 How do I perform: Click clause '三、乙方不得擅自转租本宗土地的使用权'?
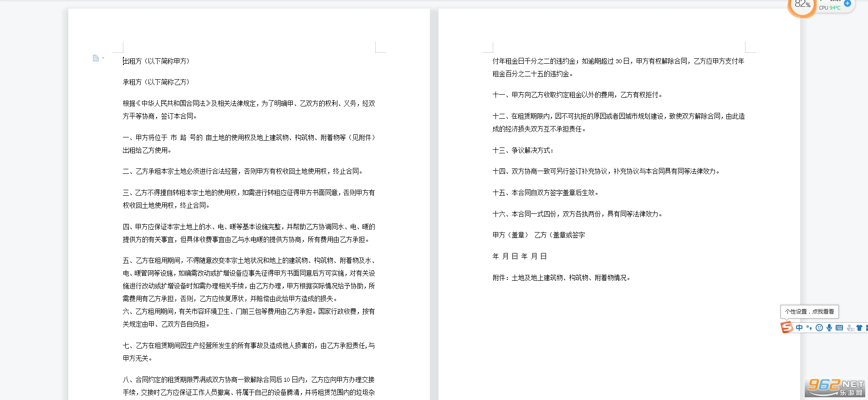tap(249, 192)
